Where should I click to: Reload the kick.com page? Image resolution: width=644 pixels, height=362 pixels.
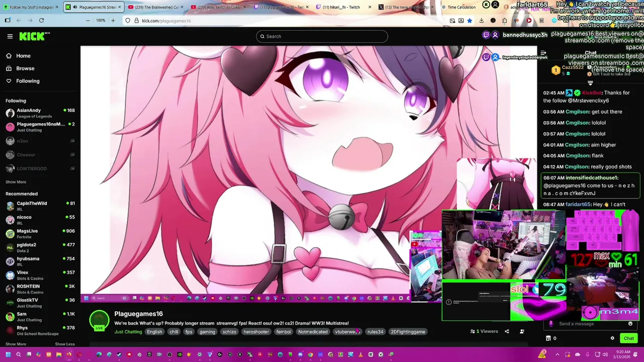[x=41, y=21]
